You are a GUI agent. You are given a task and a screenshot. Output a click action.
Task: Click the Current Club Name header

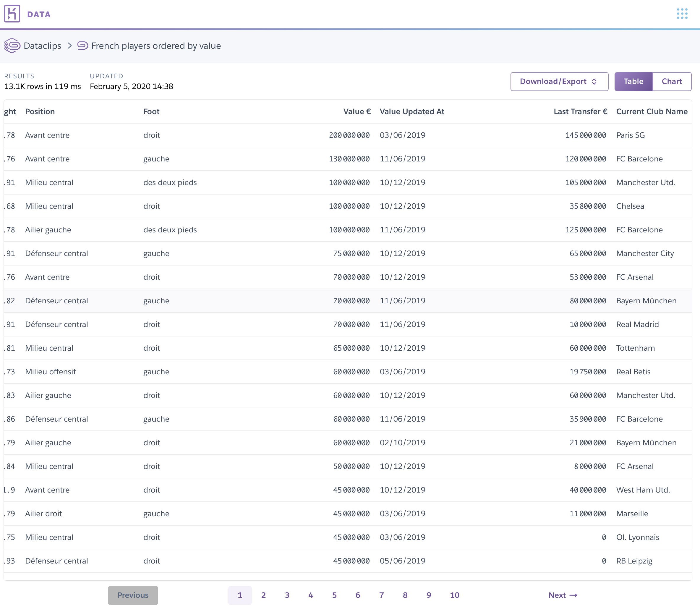pyautogui.click(x=652, y=111)
